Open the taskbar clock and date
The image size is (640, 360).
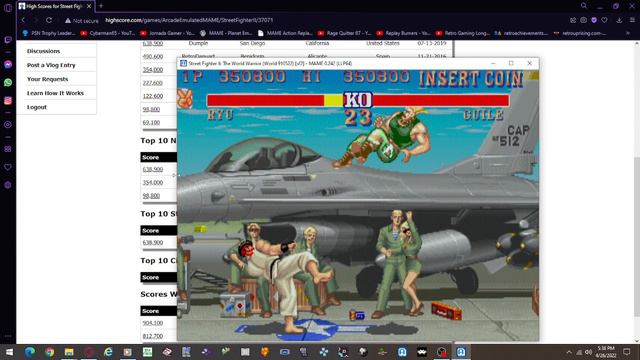(606, 352)
